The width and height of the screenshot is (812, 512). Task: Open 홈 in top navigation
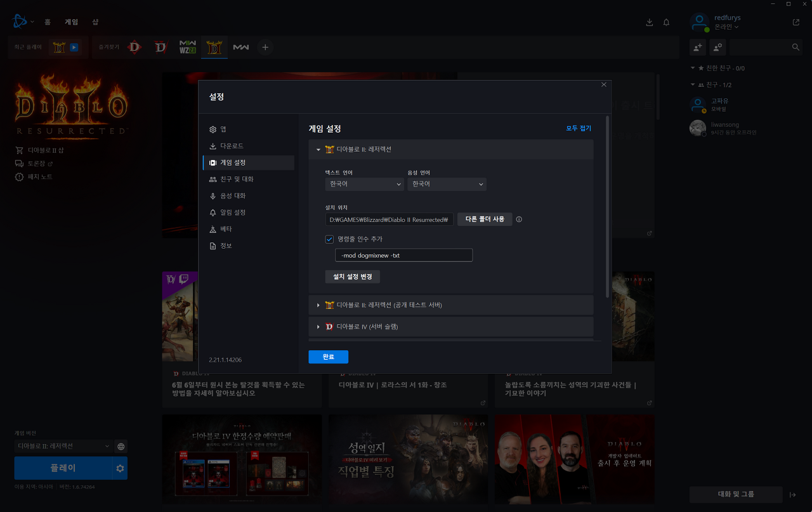[x=48, y=22]
